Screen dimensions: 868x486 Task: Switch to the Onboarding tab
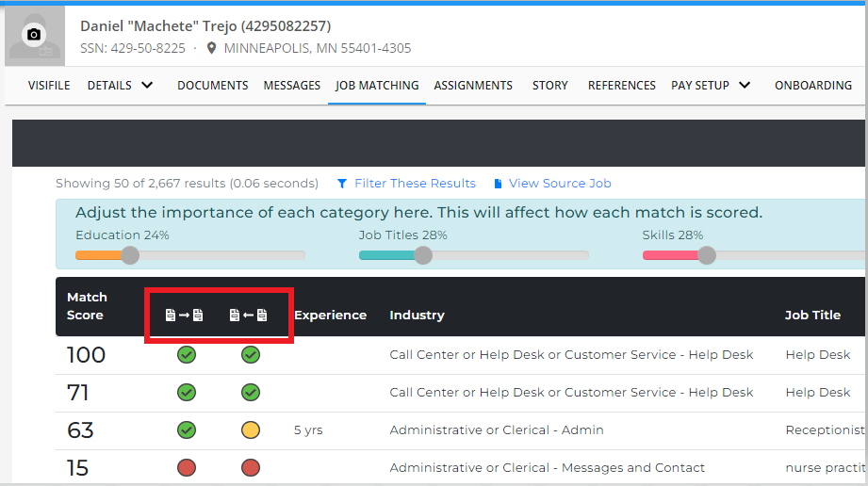pos(813,86)
